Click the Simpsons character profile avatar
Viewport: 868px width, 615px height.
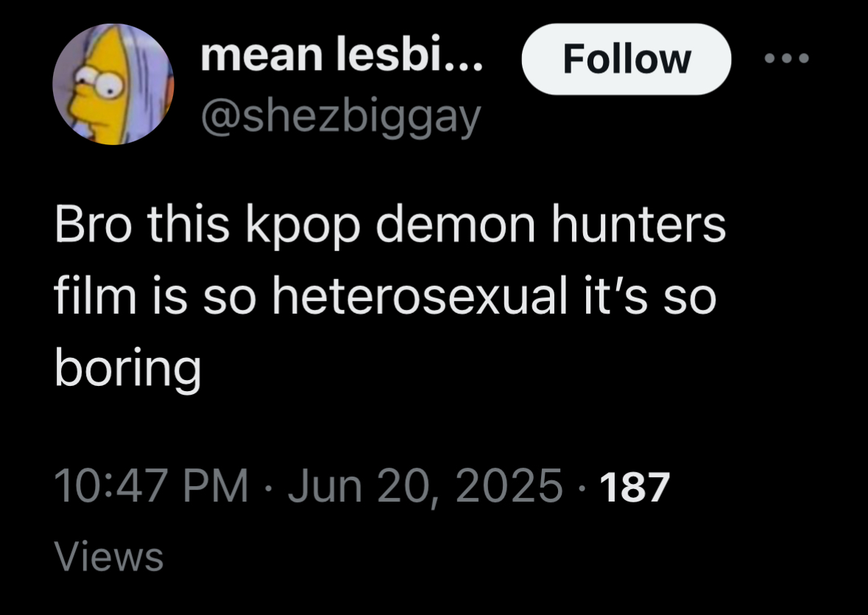tap(113, 84)
